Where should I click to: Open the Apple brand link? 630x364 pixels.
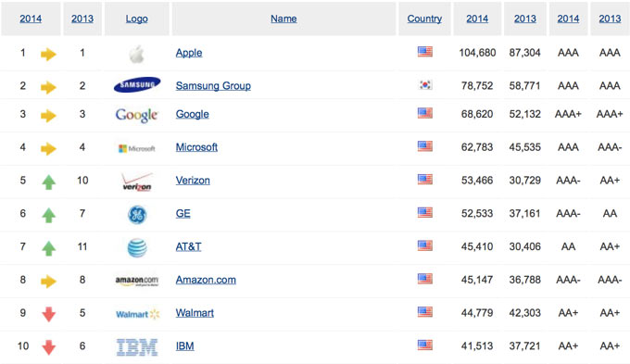coord(189,53)
